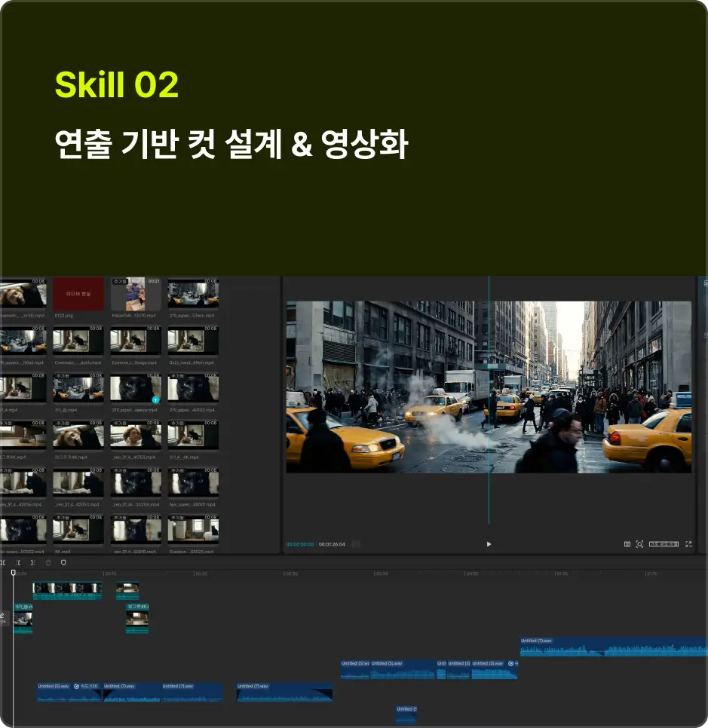Click the file name veo_31_4...50010.mp4
The width and height of the screenshot is (708, 728).
tap(136, 552)
